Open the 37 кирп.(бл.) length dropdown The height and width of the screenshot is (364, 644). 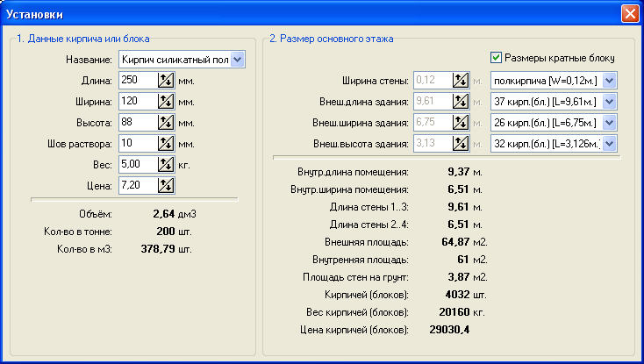[609, 102]
